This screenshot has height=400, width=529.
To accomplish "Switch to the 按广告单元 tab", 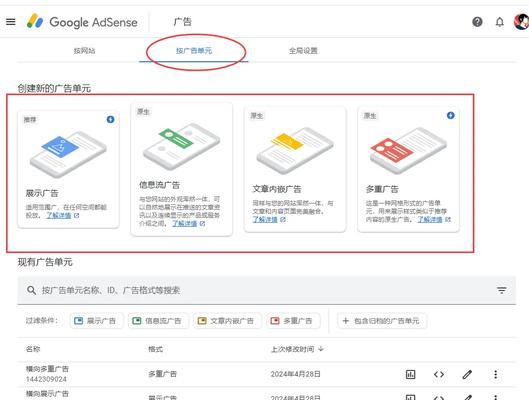I will pyautogui.click(x=194, y=51).
